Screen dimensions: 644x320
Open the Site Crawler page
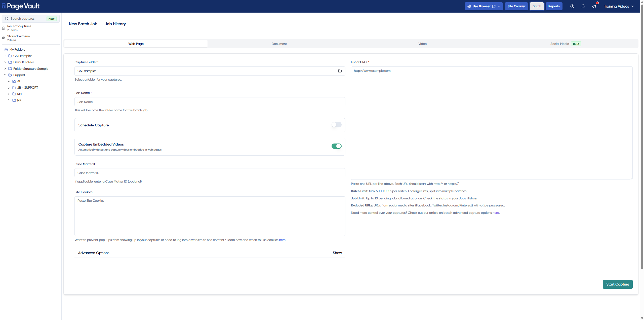click(x=516, y=6)
